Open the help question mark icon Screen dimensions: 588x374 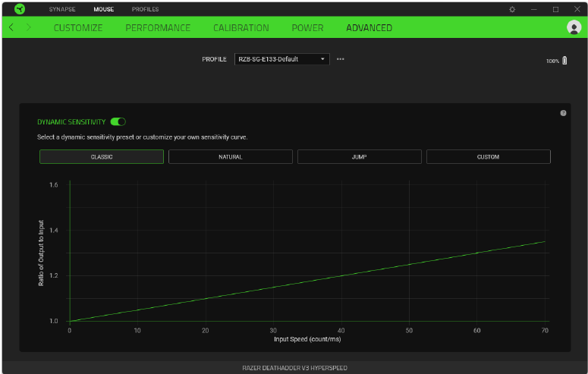(x=563, y=113)
